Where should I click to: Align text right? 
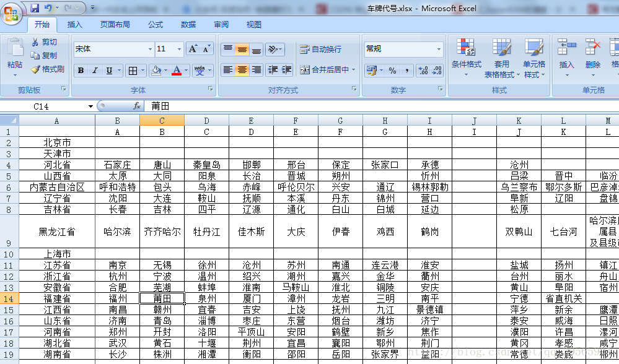(256, 70)
